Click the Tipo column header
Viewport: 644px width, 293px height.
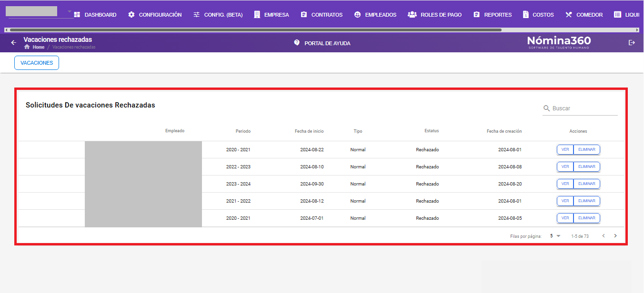358,131
